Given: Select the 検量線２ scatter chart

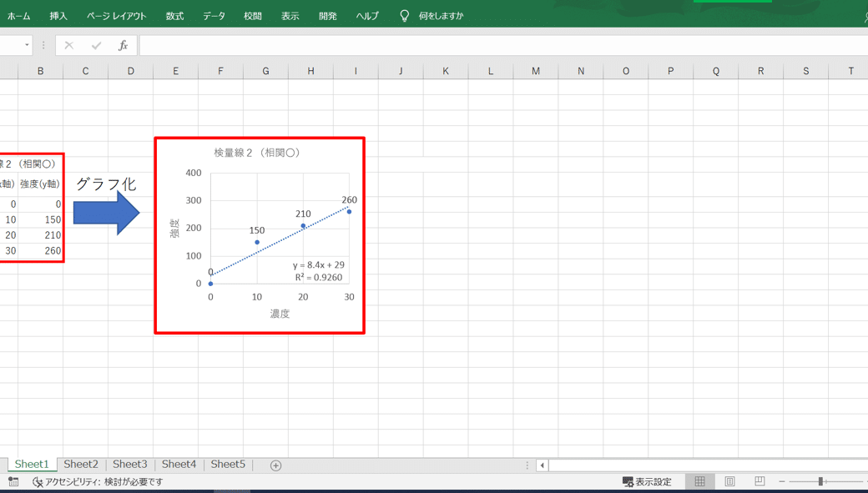Looking at the screenshot, I should point(259,234).
